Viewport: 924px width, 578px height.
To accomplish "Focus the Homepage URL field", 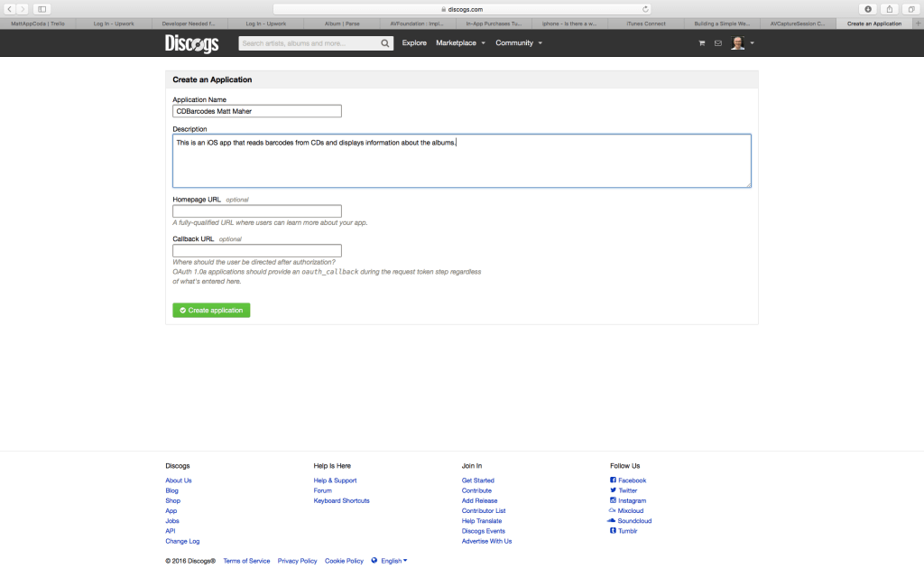I will tap(257, 211).
